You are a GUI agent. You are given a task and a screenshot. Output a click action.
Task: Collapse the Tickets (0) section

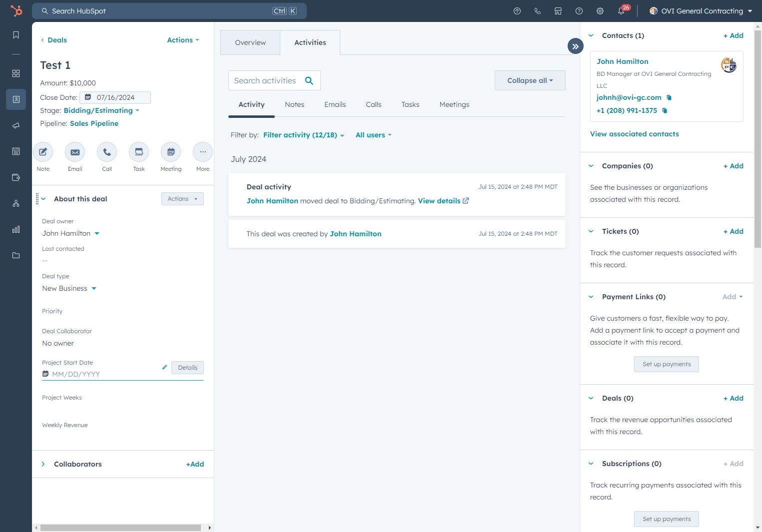(x=591, y=231)
